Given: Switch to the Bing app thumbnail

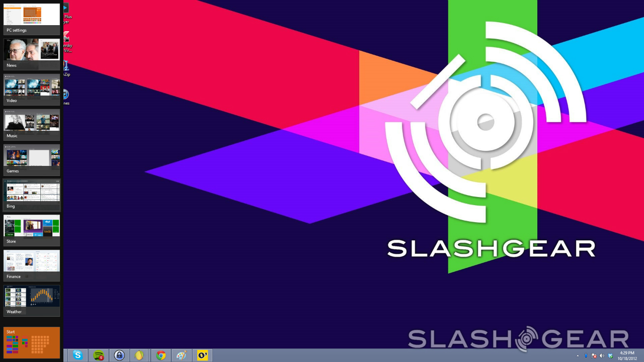Looking at the screenshot, I should point(32,195).
